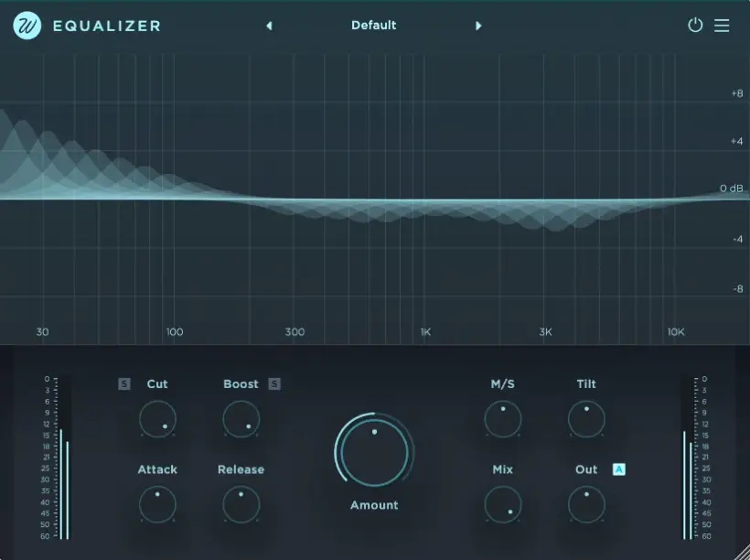The image size is (750, 560).
Task: Click the 10K frequency label
Action: (x=676, y=331)
